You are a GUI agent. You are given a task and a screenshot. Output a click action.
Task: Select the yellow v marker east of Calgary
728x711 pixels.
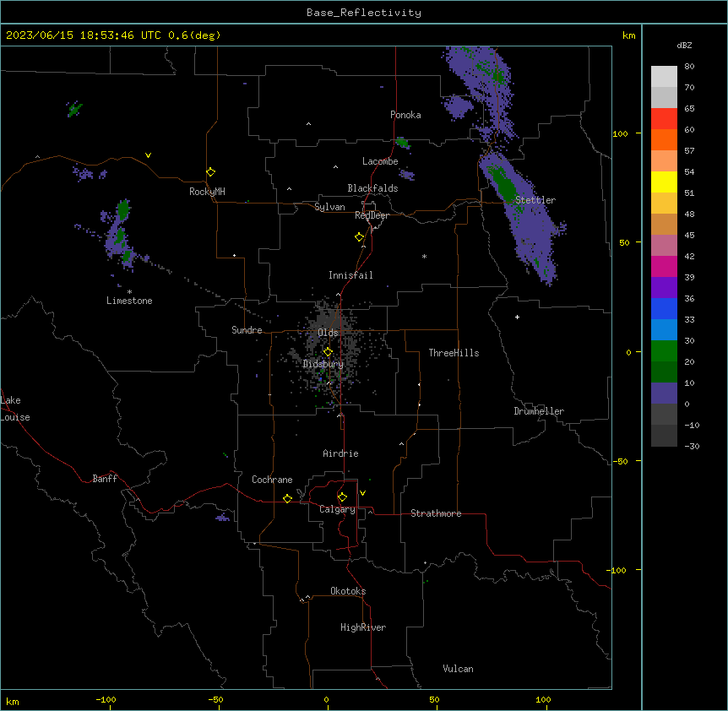362,493
